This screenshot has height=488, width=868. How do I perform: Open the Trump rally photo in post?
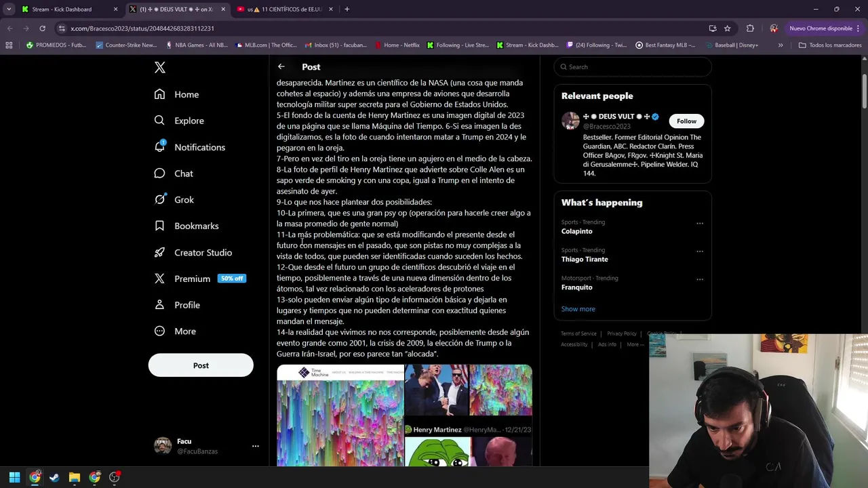coord(436,390)
